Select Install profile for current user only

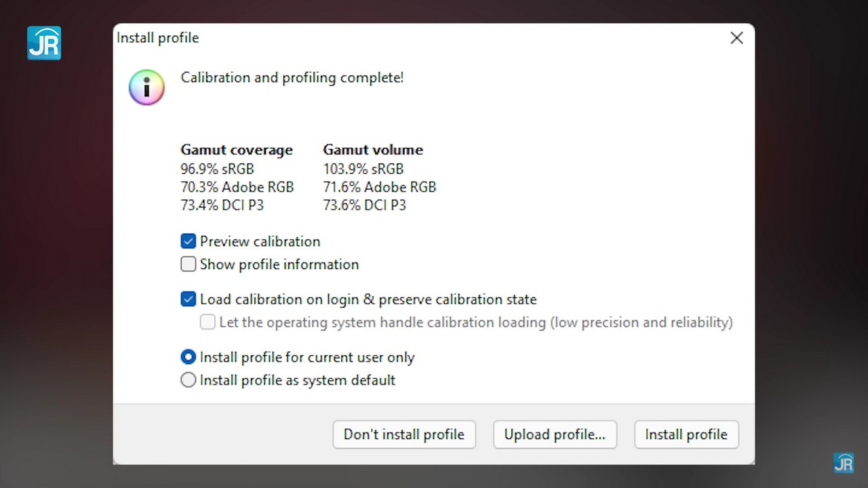coord(189,357)
